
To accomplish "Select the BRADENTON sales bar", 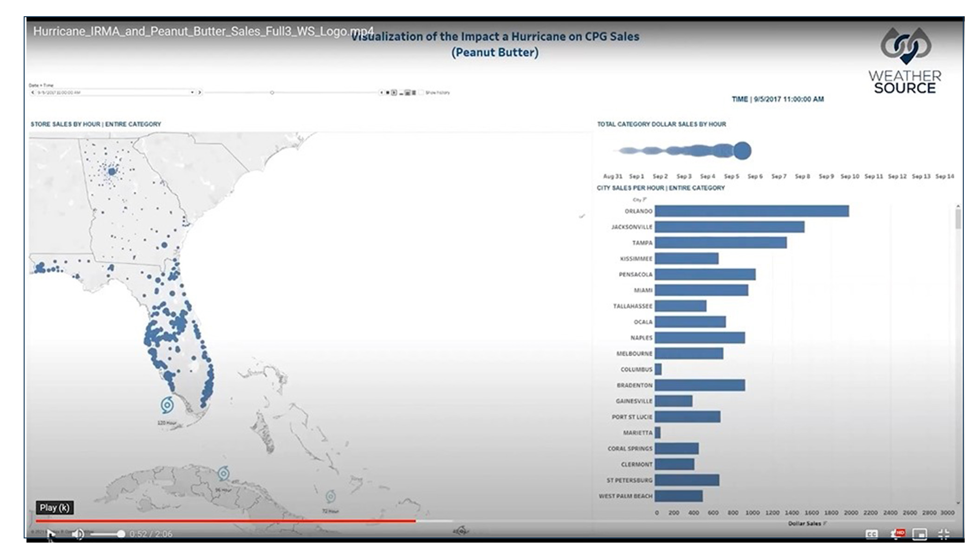I will point(700,385).
